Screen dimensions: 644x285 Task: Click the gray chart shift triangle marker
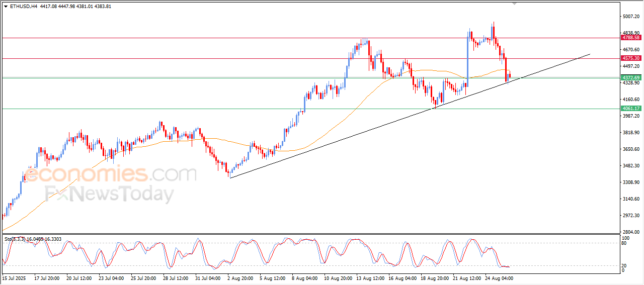pyautogui.click(x=514, y=4)
